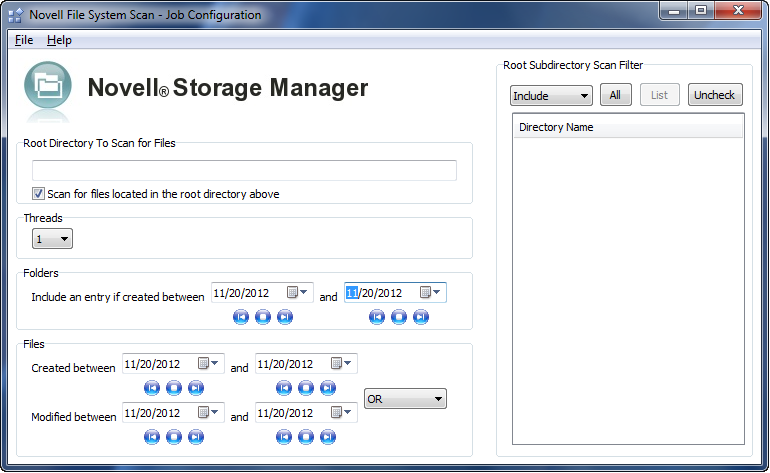Click the previous-day button under Folders start date

(241, 317)
